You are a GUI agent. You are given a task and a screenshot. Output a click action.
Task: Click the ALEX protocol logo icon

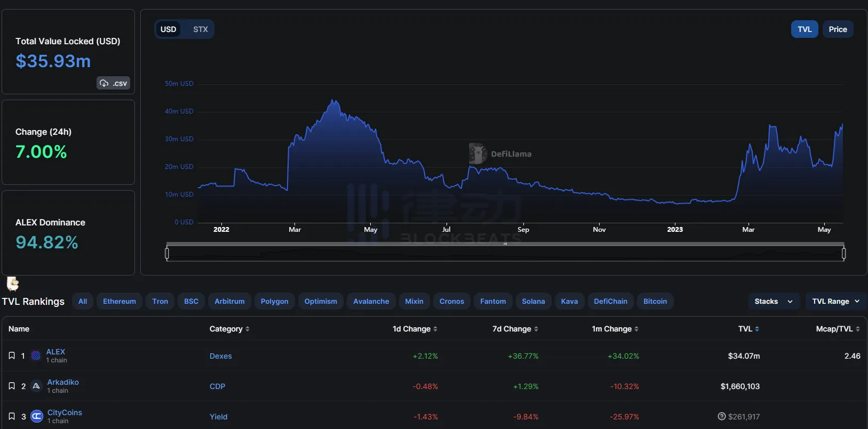tap(36, 355)
